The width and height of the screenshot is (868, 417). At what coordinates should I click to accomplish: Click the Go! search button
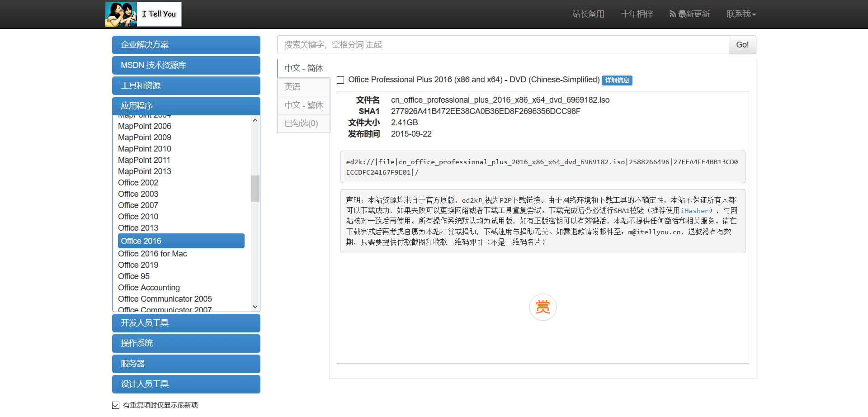(742, 45)
